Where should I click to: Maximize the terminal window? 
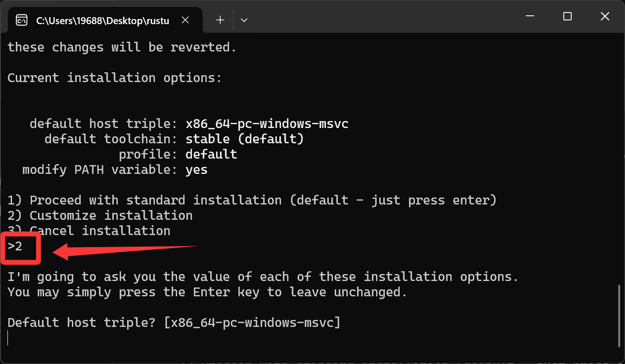567,17
